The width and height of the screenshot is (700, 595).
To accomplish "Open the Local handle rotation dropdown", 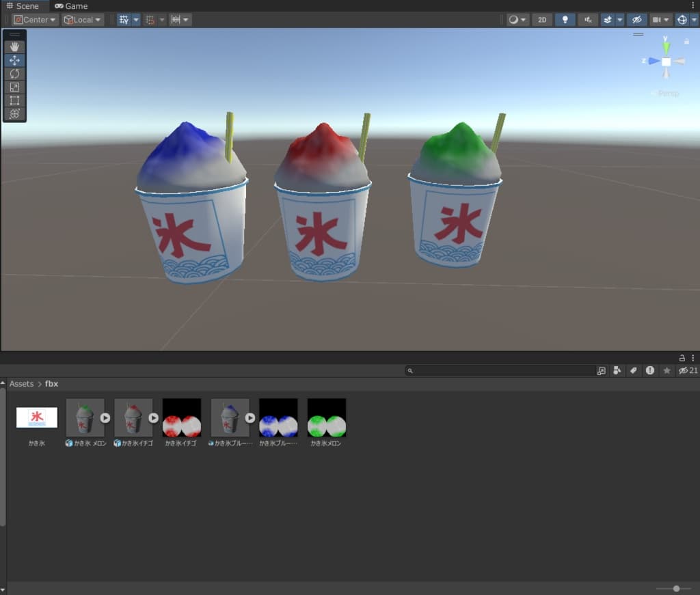I will pos(83,20).
